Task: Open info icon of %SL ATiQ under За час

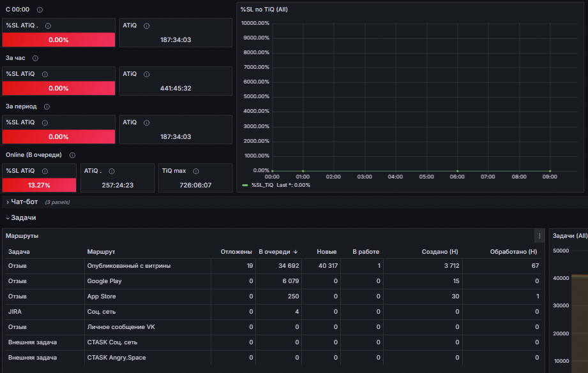Action: (x=45, y=74)
